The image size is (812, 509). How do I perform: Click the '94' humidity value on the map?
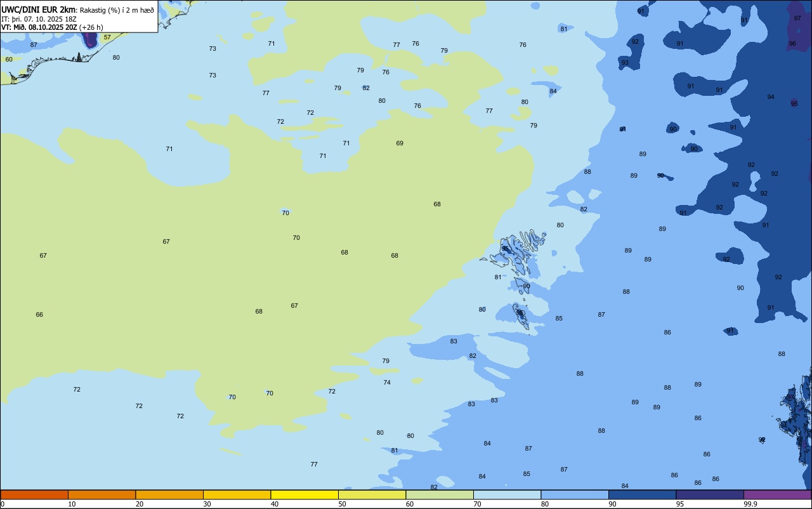(771, 97)
